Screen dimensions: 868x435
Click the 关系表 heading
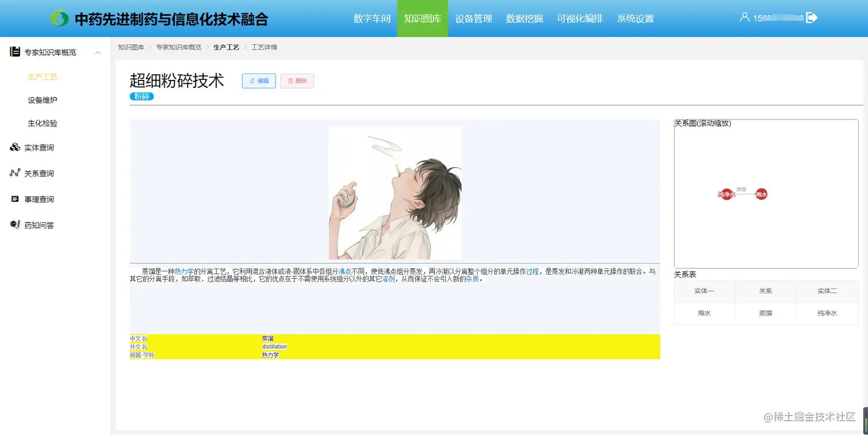[685, 275]
